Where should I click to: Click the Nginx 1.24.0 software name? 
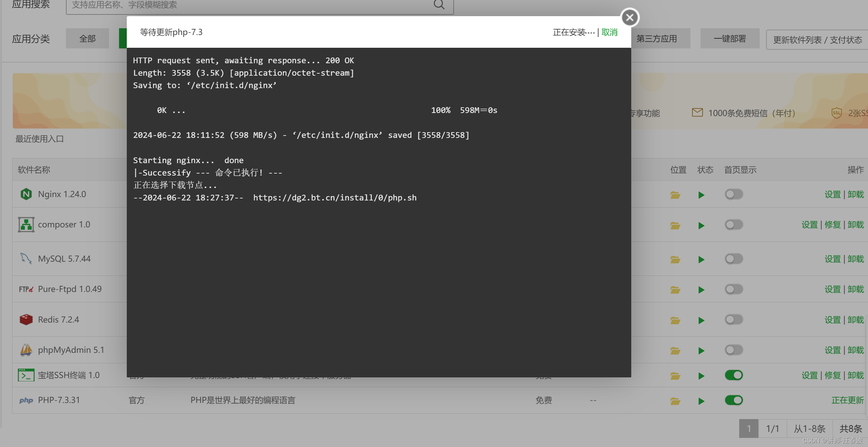coord(62,194)
